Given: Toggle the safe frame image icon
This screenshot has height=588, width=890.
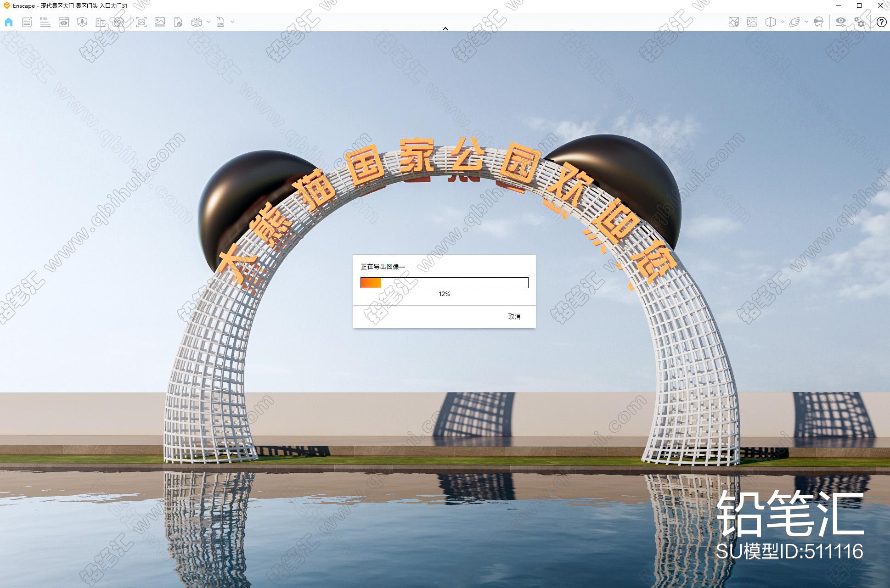Looking at the screenshot, I should tap(752, 22).
